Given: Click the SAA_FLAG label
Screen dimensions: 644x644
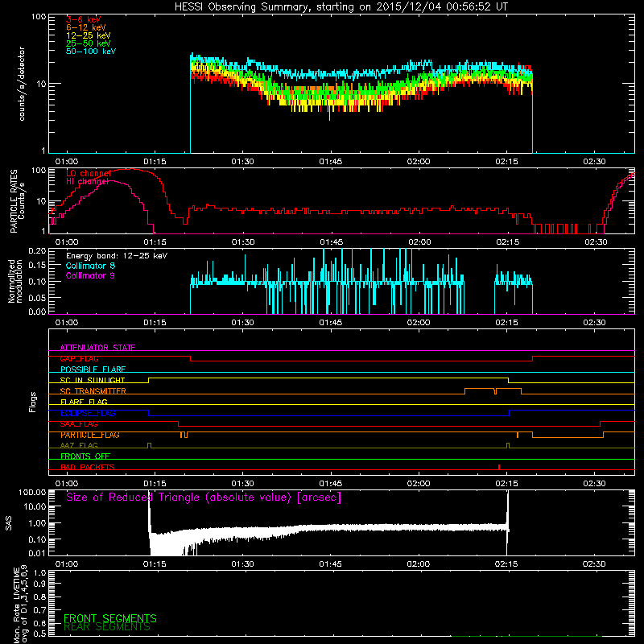Looking at the screenshot, I should click(79, 424).
